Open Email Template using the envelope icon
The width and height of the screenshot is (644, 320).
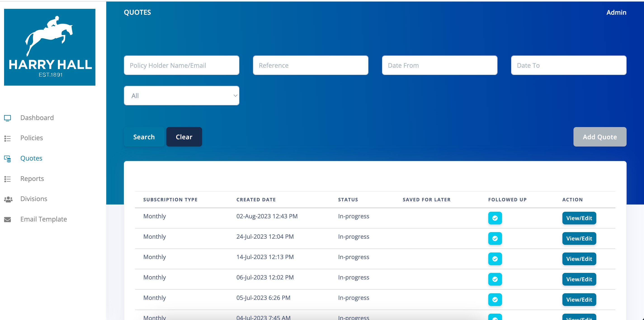8,220
